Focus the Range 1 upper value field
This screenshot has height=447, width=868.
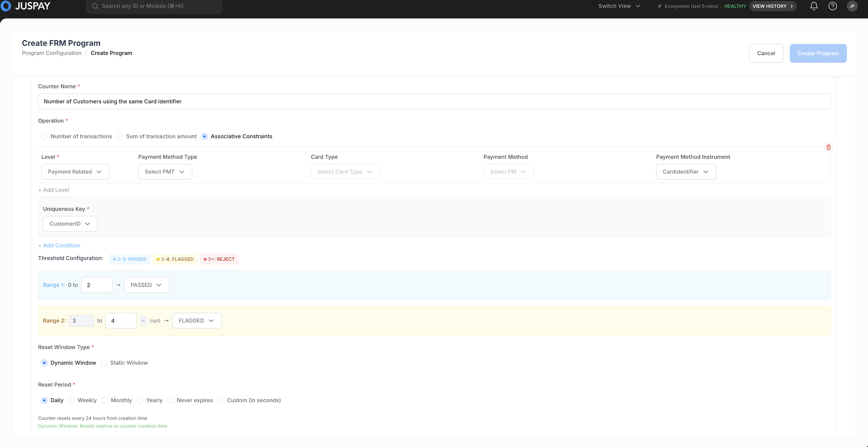97,285
